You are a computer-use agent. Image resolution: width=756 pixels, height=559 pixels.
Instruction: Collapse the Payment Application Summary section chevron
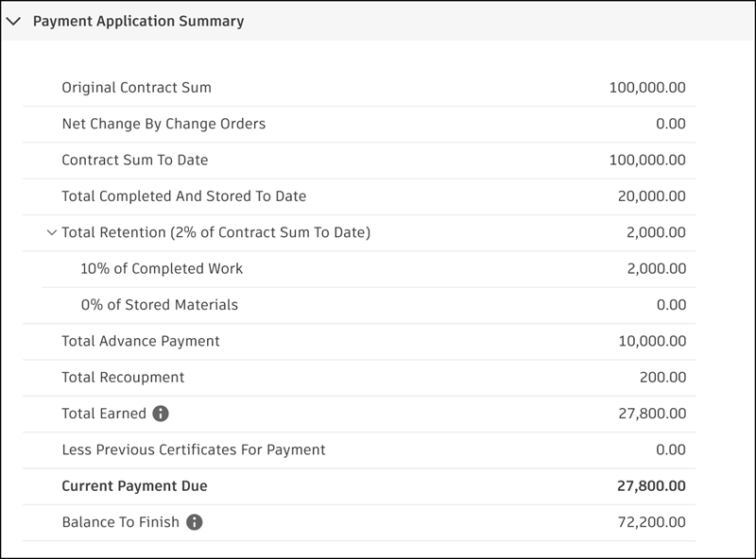pyautogui.click(x=14, y=21)
